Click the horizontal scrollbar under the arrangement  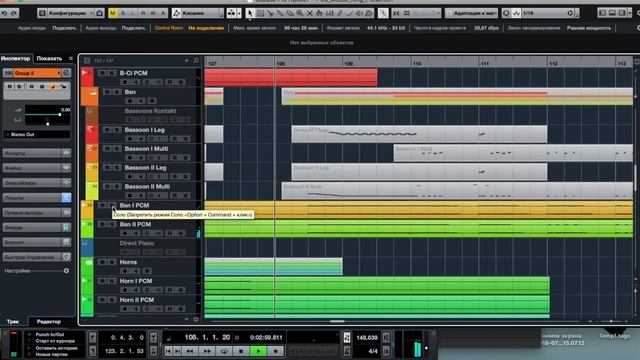[337, 321]
